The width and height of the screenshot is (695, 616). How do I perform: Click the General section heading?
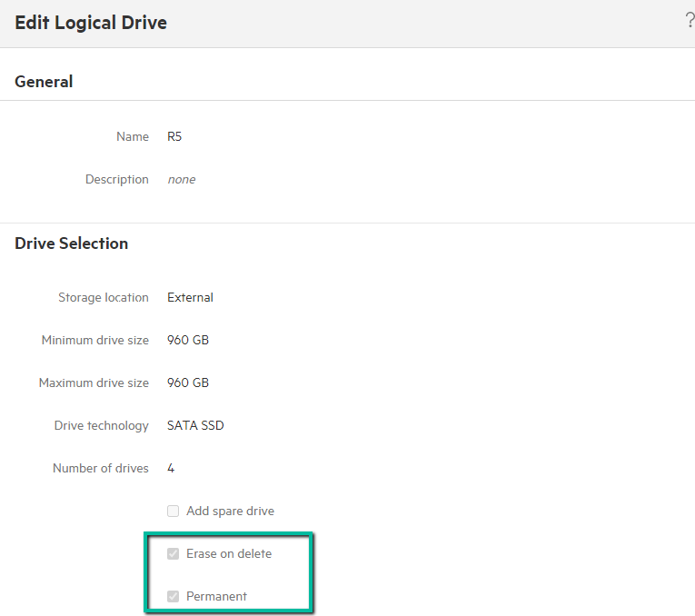coord(44,82)
